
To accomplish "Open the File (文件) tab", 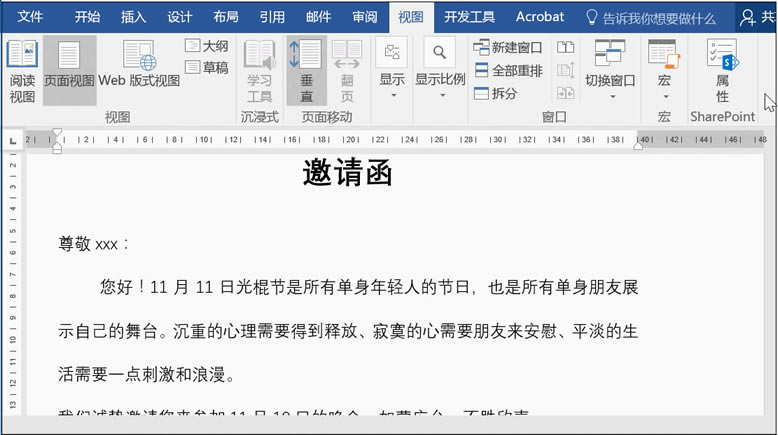I will click(30, 17).
